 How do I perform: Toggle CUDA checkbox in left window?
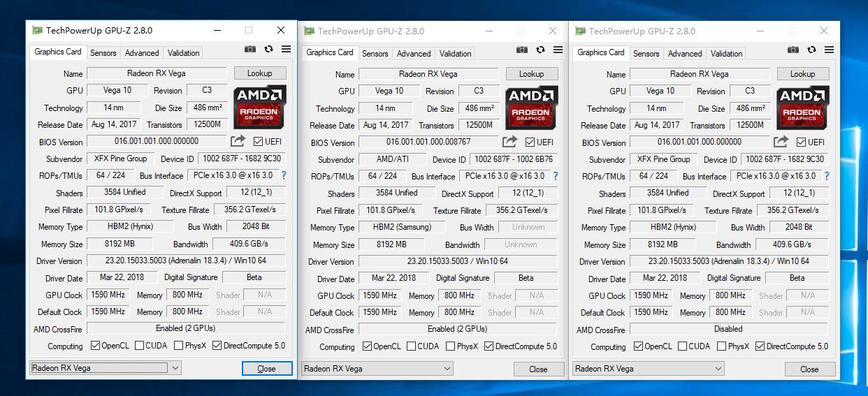140,346
